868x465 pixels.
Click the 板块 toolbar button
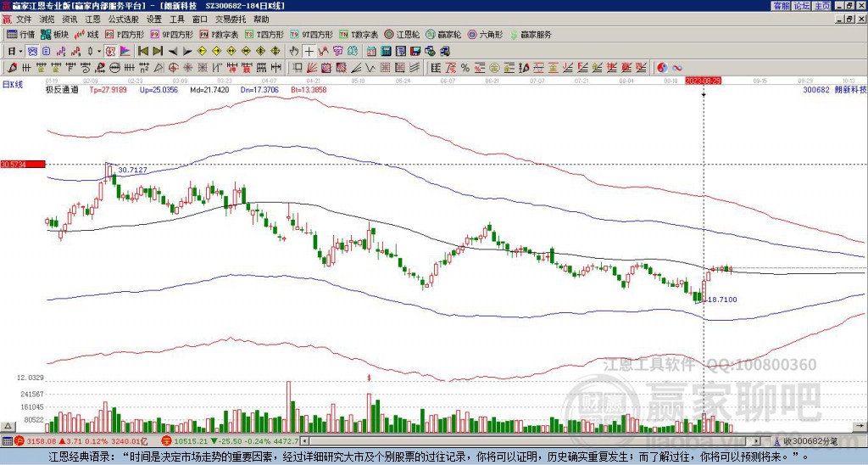point(55,34)
